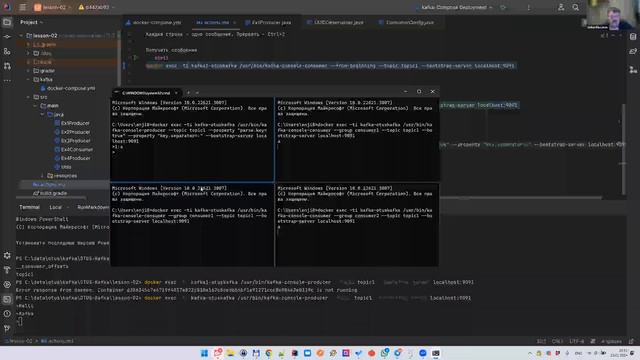Collapse the lesson-02 root folder
640x360 pixels.
[21, 36]
